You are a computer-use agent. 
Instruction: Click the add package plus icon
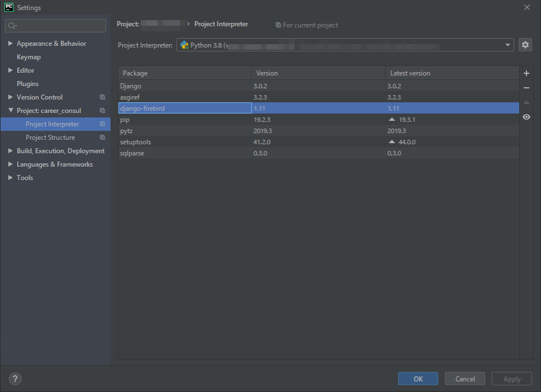point(526,73)
